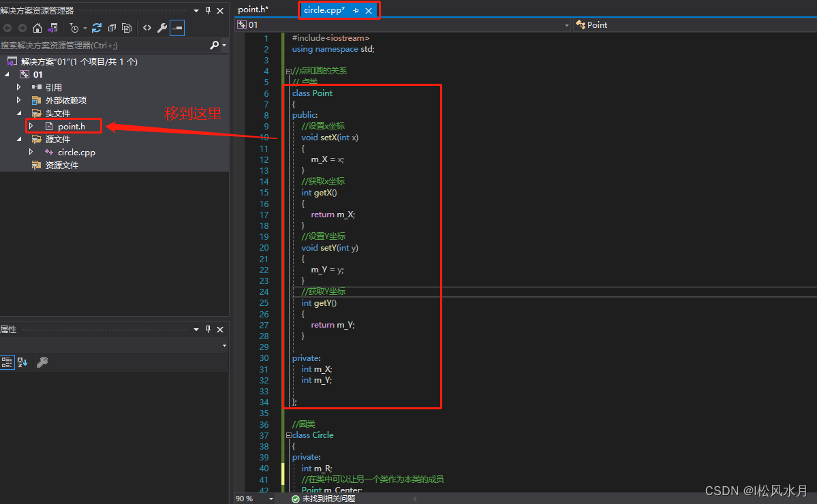Collapse the 源文件 folder

pyautogui.click(x=19, y=139)
